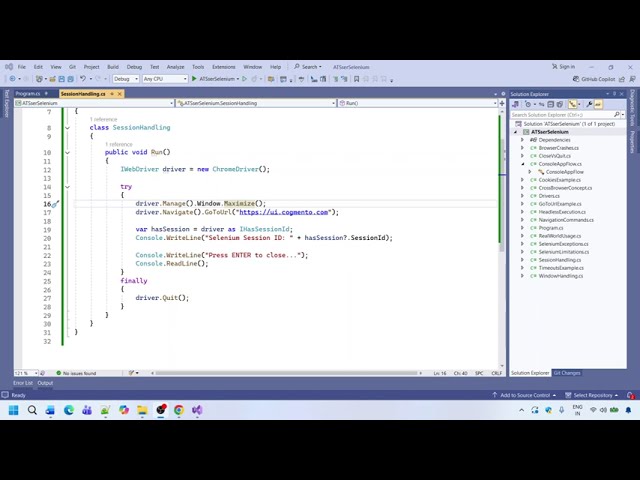Pin the Solution Explorer panel with the pushpin
Screen dimensions: 640x480
(615, 94)
